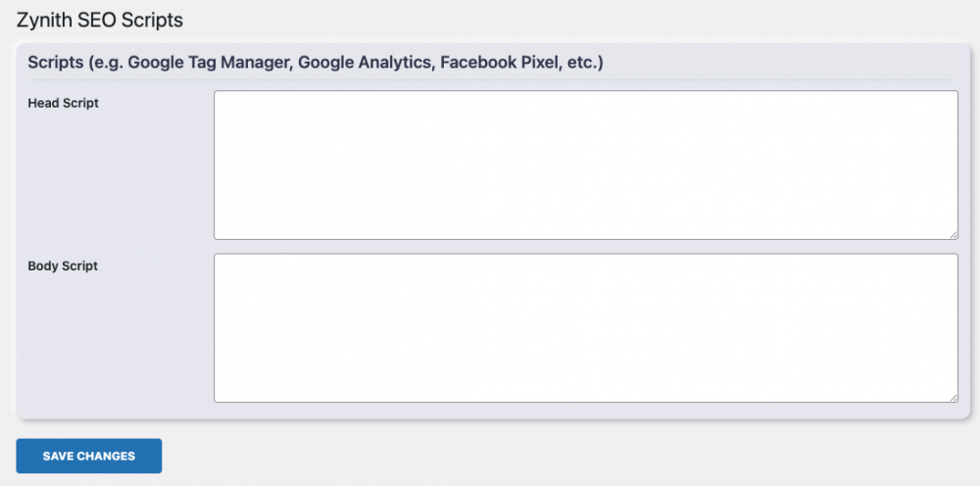Viewport: 980px width, 486px height.
Task: Click the "Body Script" field label
Action: tap(63, 266)
